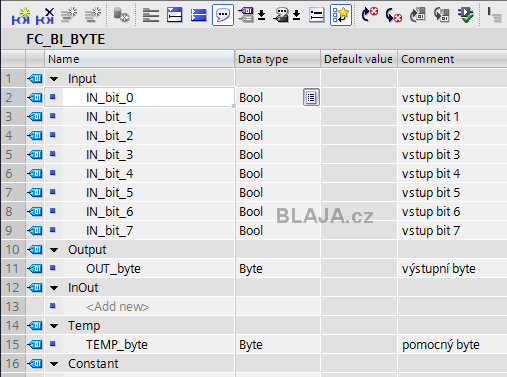Select parameter IN_bit_2
The height and width of the screenshot is (377, 507).
[x=109, y=136]
